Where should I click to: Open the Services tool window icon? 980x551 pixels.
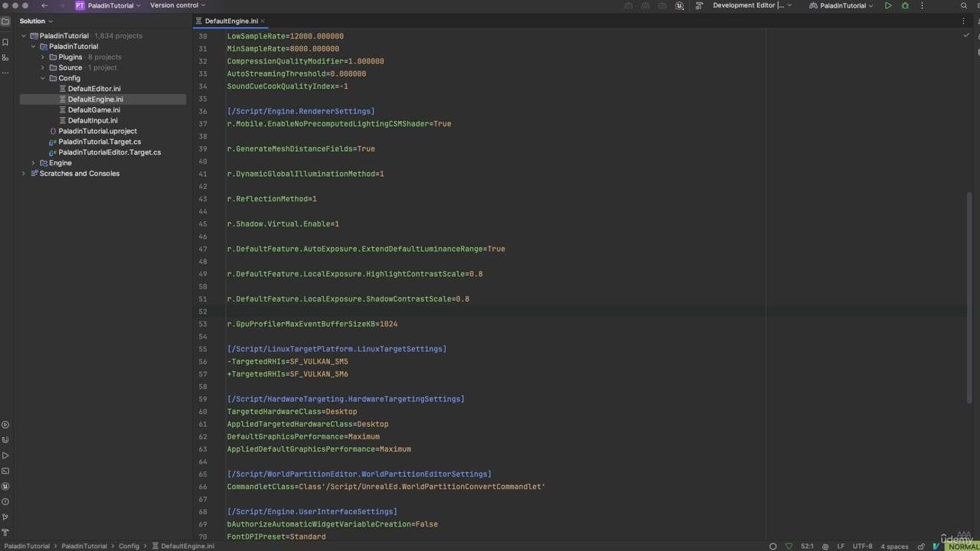[5, 425]
